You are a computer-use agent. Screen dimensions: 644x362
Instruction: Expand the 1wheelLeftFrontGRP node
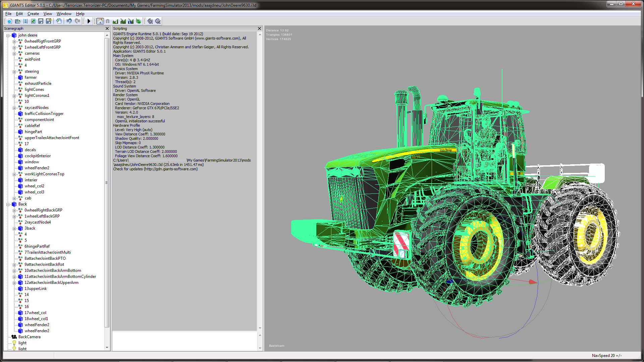pos(14,48)
